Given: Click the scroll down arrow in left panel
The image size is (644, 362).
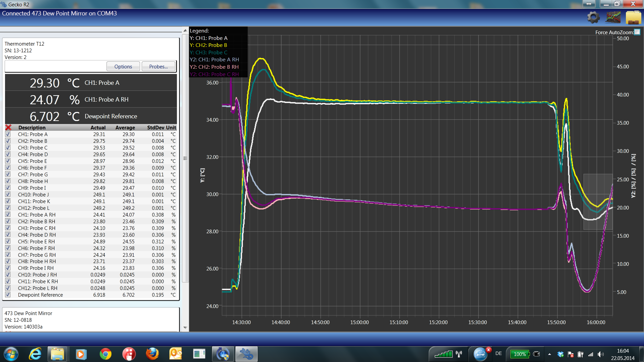Looking at the screenshot, I should point(185,328).
